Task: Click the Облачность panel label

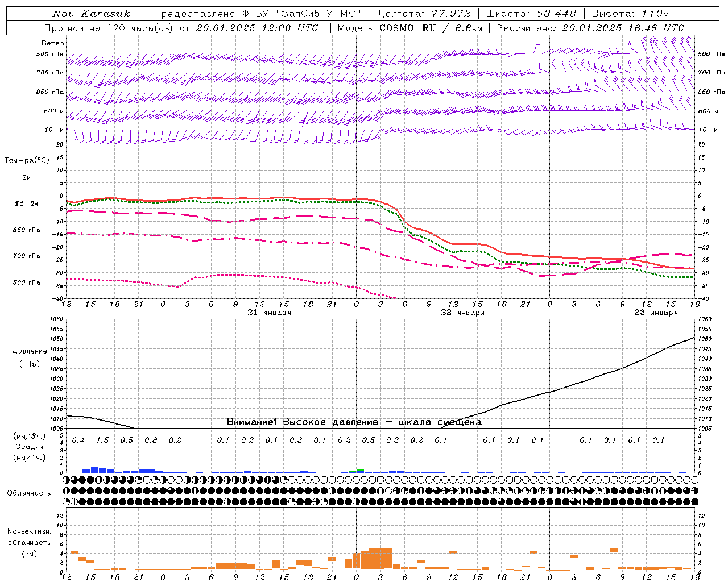Action: pos(29,493)
